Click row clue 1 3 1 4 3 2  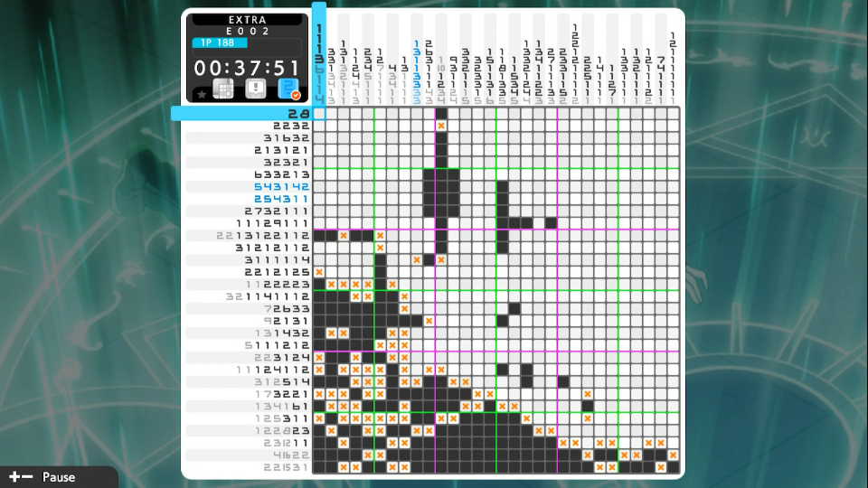282,333
